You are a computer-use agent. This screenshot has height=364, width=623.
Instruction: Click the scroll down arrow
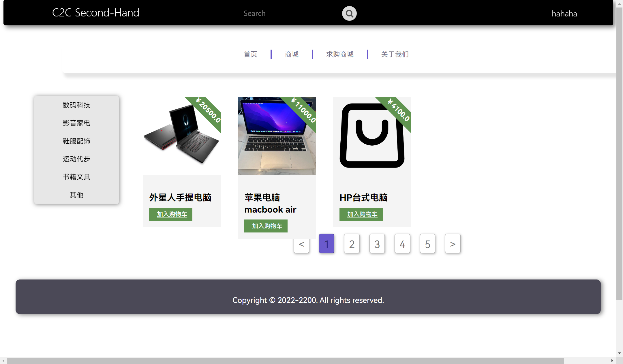[x=619, y=353]
